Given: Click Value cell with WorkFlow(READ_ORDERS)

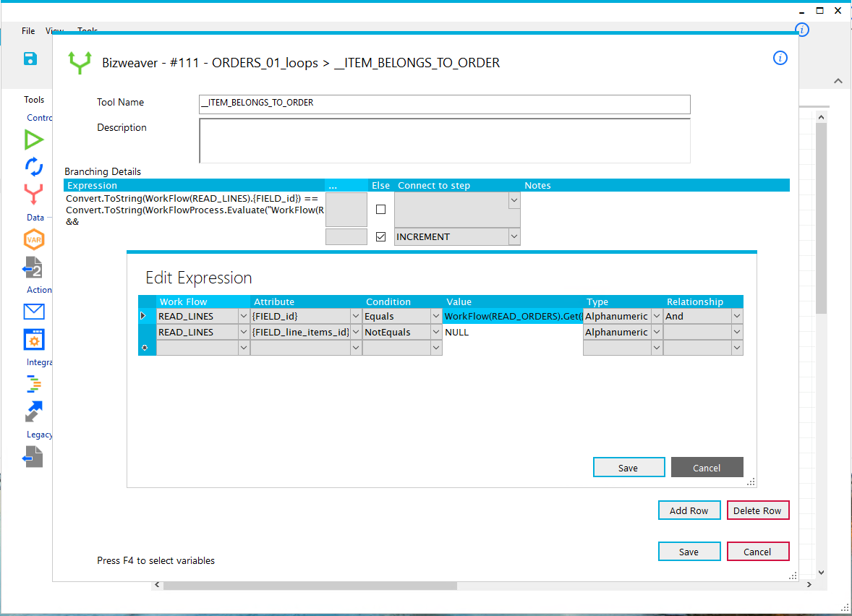Looking at the screenshot, I should tap(512, 316).
